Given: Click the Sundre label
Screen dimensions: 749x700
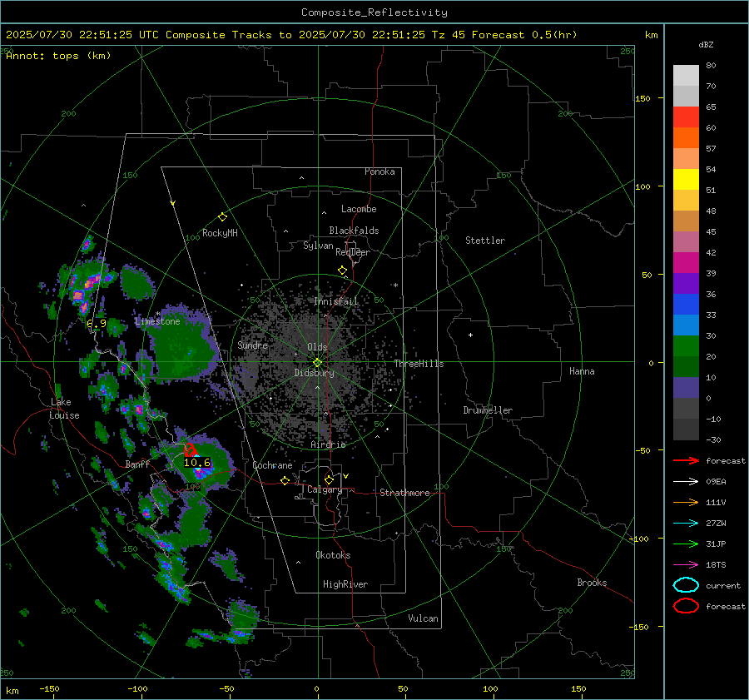Looking at the screenshot, I should tap(252, 345).
